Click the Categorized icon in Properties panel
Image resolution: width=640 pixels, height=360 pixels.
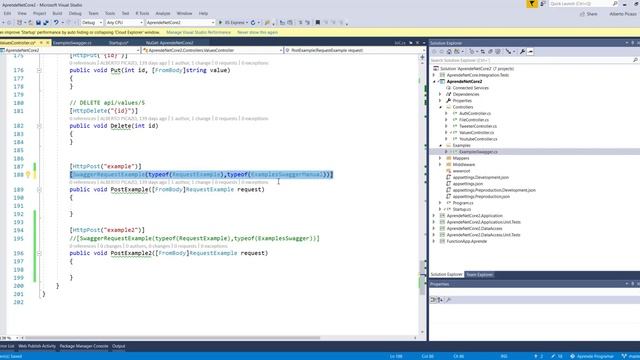433,300
